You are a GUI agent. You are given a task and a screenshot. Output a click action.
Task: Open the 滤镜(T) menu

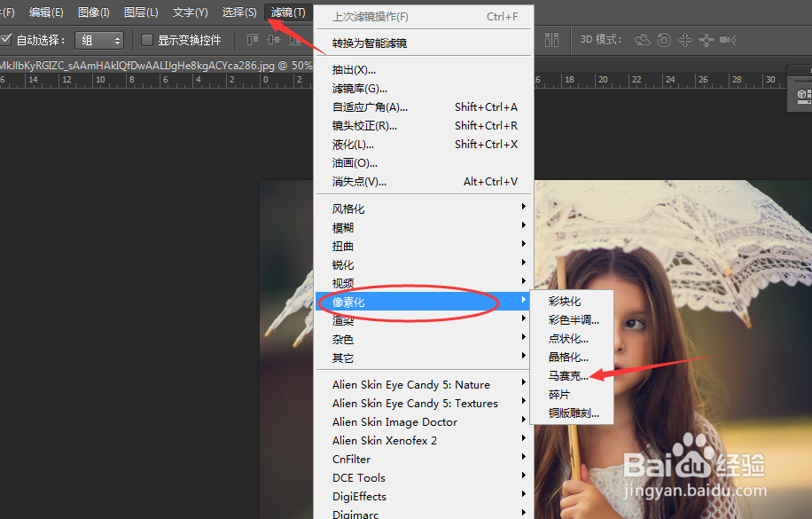click(x=285, y=12)
